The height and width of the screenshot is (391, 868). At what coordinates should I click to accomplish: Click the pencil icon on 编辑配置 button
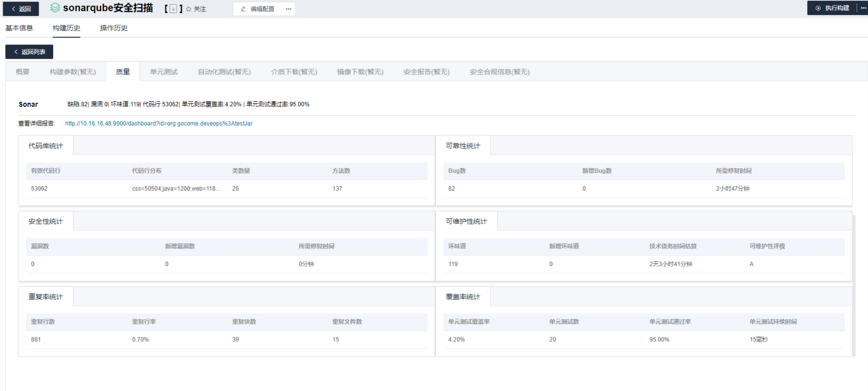(243, 9)
